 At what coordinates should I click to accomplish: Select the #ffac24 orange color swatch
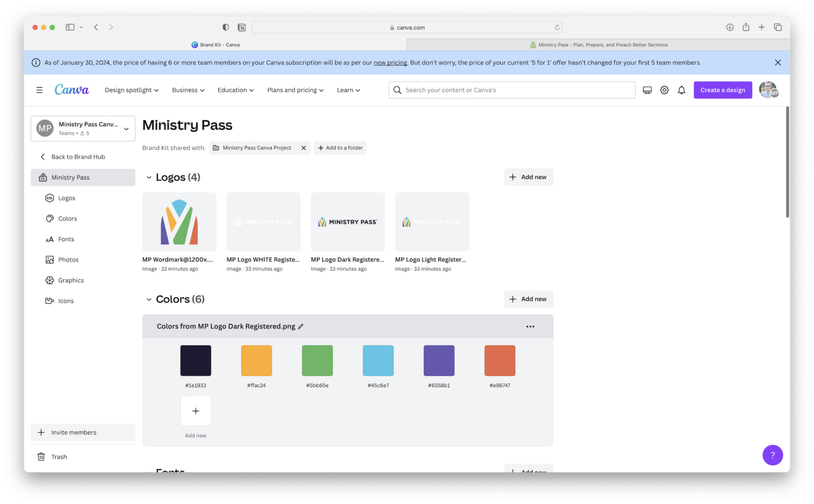256,360
